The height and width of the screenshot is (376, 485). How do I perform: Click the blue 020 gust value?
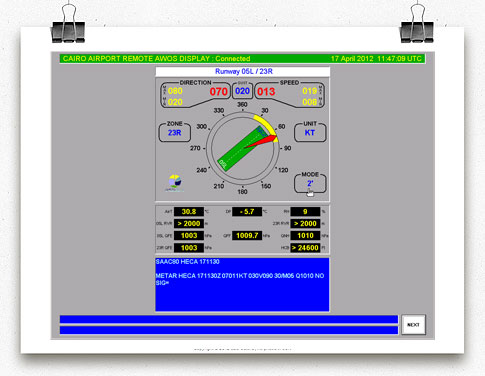(x=242, y=91)
